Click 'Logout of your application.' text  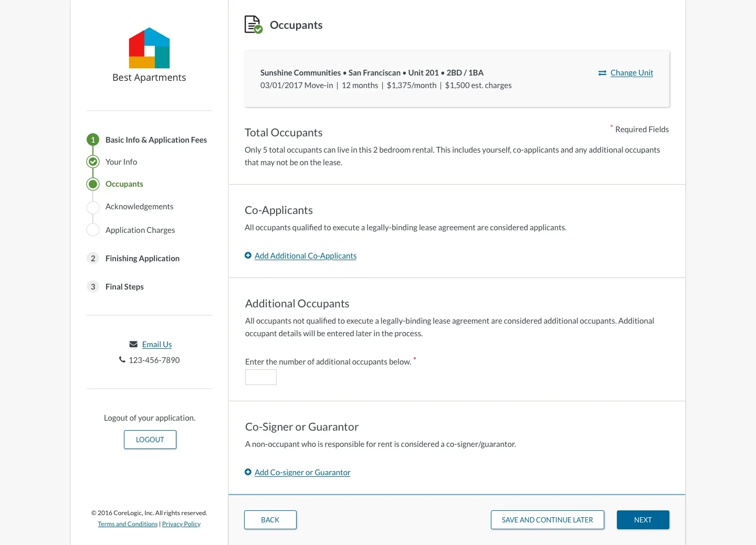[150, 418]
